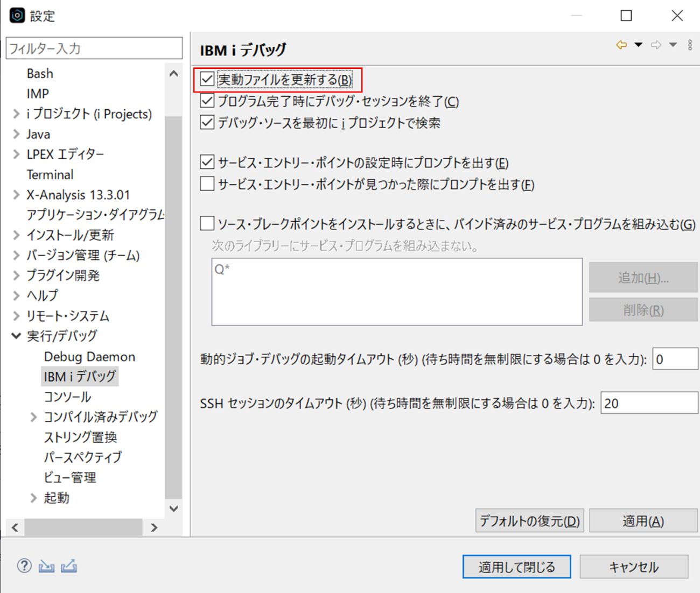Click the キャンセル button

coord(634,567)
